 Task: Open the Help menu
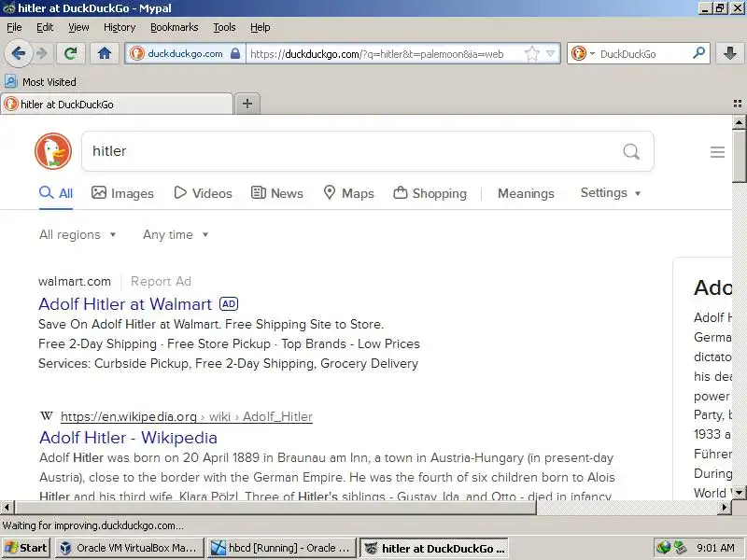[x=261, y=27]
